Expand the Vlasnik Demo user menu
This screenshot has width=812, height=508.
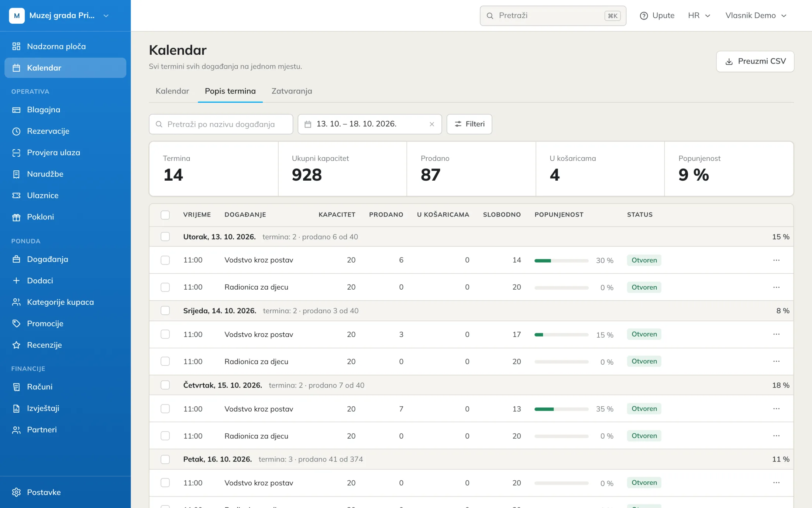(x=756, y=16)
